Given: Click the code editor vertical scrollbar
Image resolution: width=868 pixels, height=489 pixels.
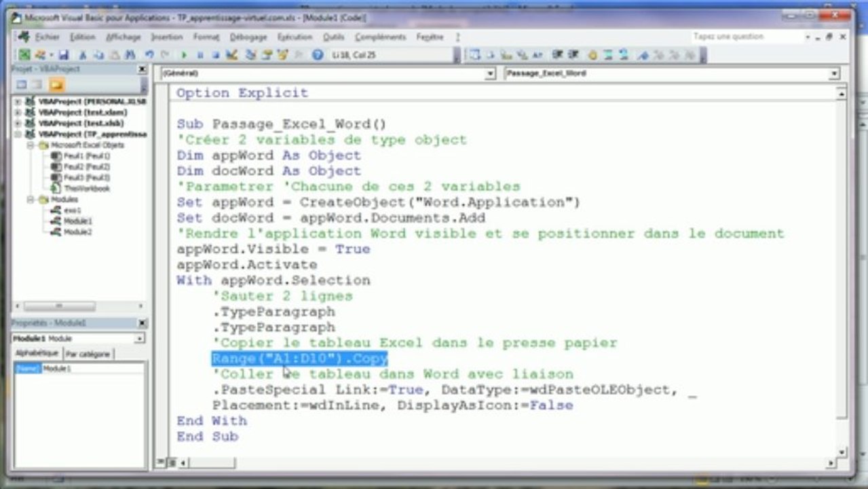Looking at the screenshot, I should 842,272.
